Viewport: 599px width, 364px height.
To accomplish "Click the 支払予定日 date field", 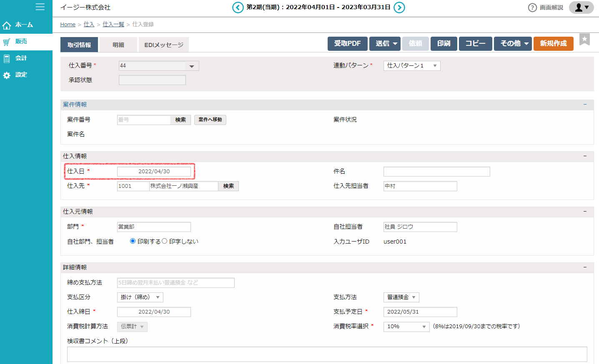I will pyautogui.click(x=420, y=312).
